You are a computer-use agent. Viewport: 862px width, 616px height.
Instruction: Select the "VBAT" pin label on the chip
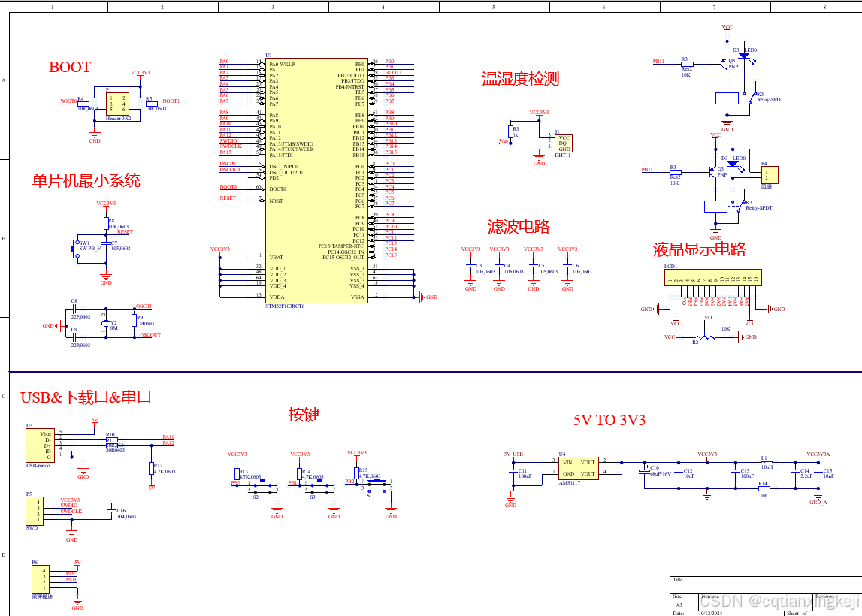tap(276, 257)
